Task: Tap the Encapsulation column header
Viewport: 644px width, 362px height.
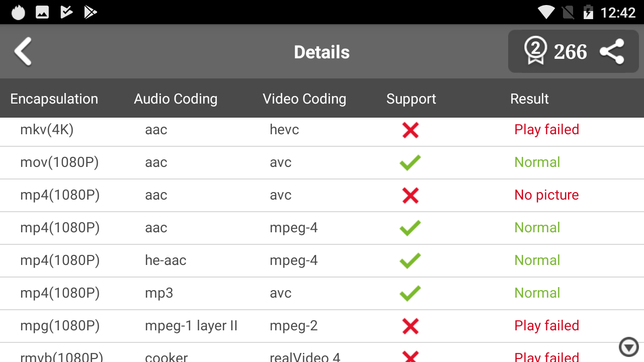Action: coord(54,99)
